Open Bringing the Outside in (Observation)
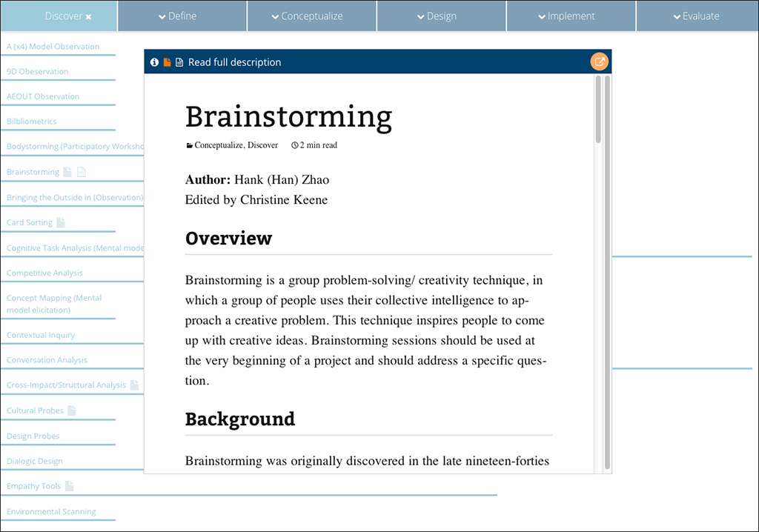The image size is (759, 532). coord(75,198)
